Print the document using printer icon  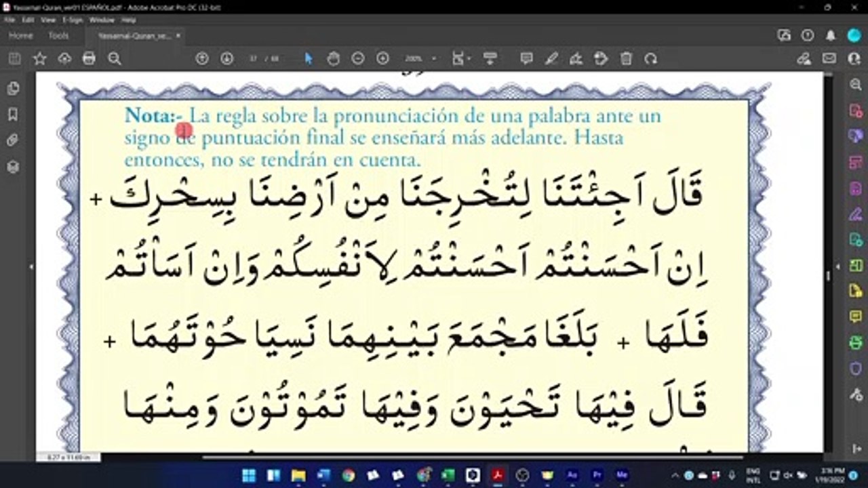click(89, 59)
